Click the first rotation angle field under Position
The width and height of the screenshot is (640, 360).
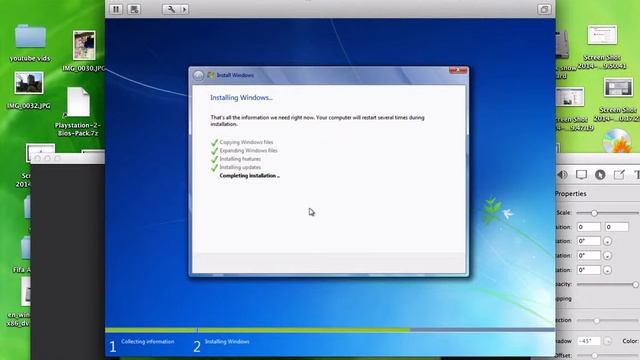pyautogui.click(x=589, y=241)
